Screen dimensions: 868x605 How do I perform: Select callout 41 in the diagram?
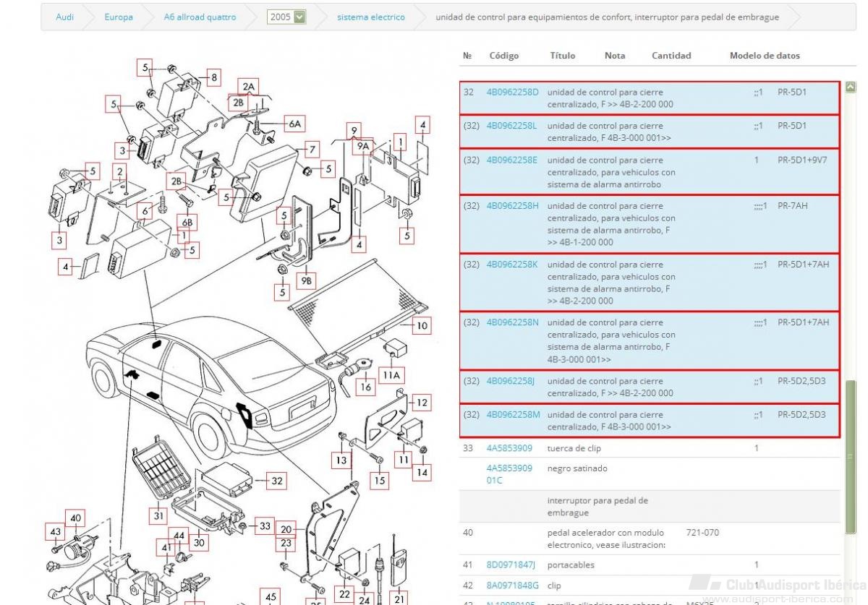coord(166,548)
